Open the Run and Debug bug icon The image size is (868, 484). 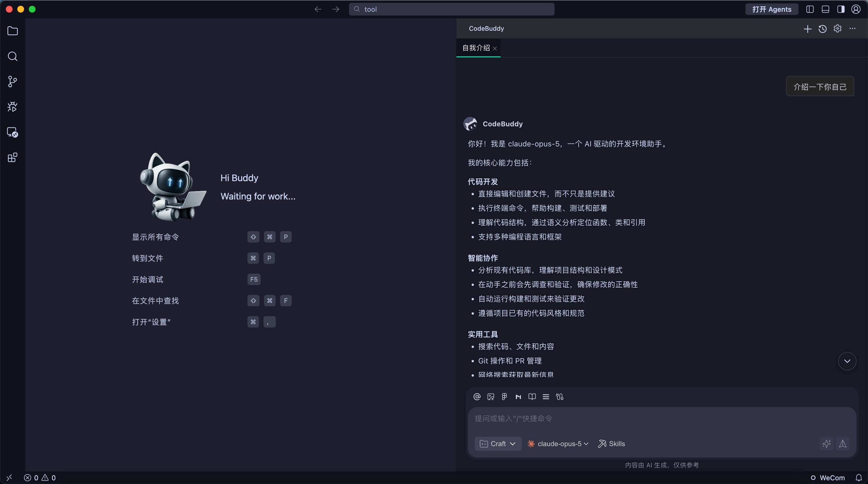tap(12, 107)
